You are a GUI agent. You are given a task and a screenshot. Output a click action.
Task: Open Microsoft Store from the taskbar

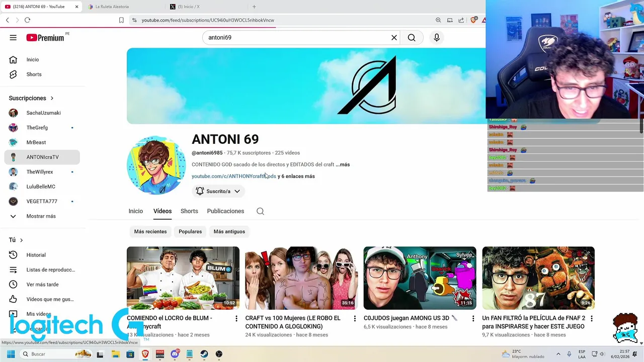(130, 354)
